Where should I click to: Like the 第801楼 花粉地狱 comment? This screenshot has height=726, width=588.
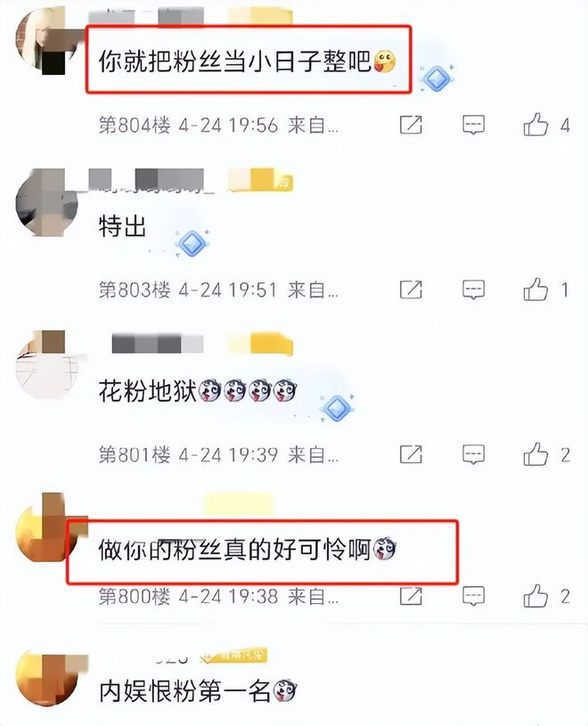535,453
